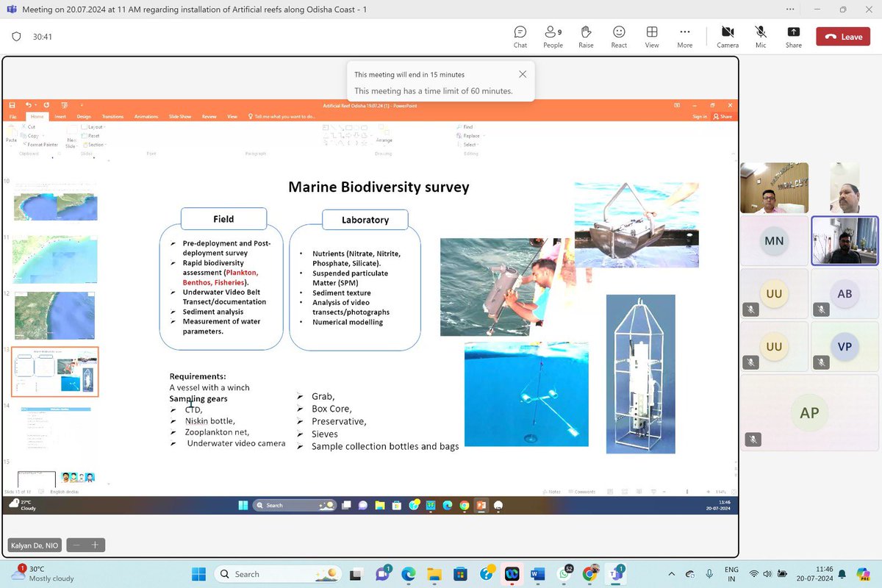Open the meeting Chat panel

pos(520,37)
